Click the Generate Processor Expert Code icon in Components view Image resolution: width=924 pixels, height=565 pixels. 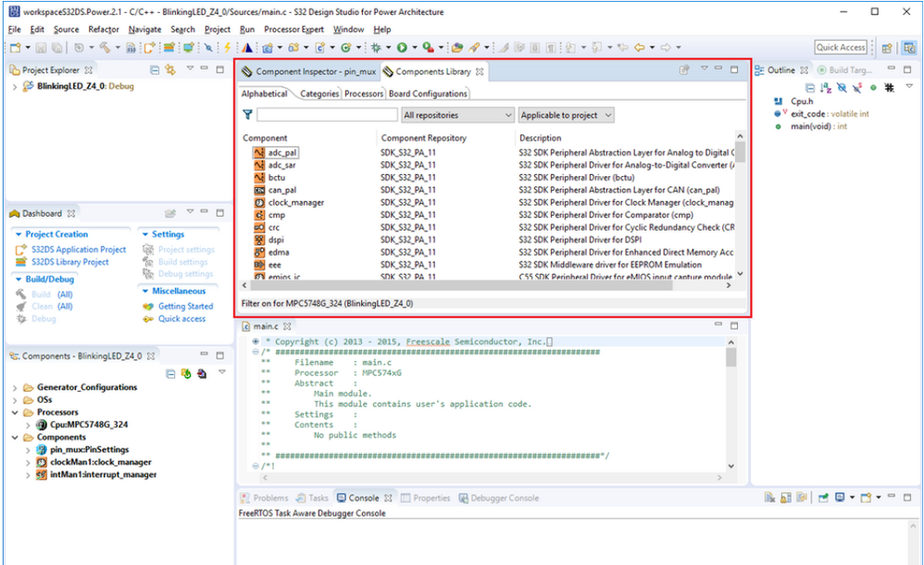[x=185, y=373]
